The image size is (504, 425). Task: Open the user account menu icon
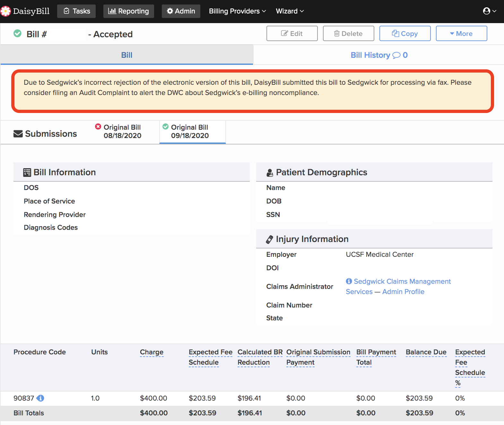point(487,11)
